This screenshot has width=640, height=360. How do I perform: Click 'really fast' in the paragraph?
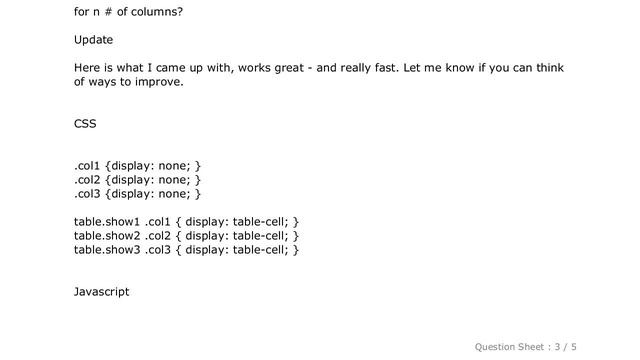tap(367, 68)
